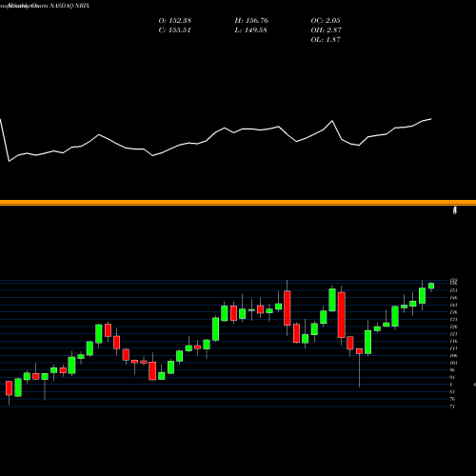The width and height of the screenshot is (476, 476).
Task: Select the OL: 1.87 reading
Action: click(326, 40)
